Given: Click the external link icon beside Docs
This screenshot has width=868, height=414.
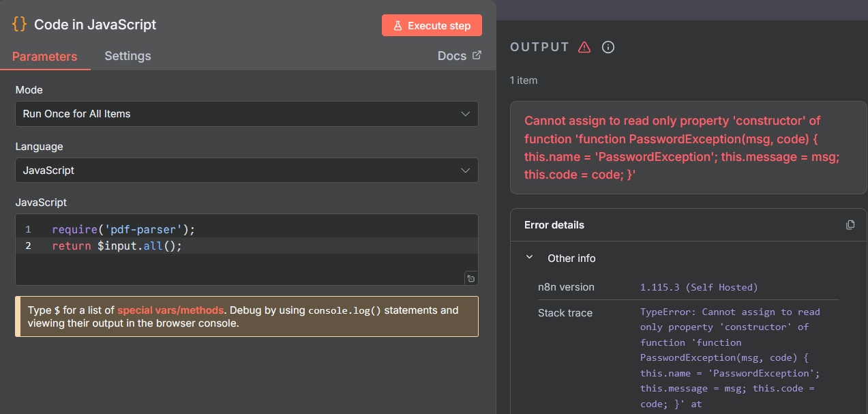Looking at the screenshot, I should click(477, 55).
